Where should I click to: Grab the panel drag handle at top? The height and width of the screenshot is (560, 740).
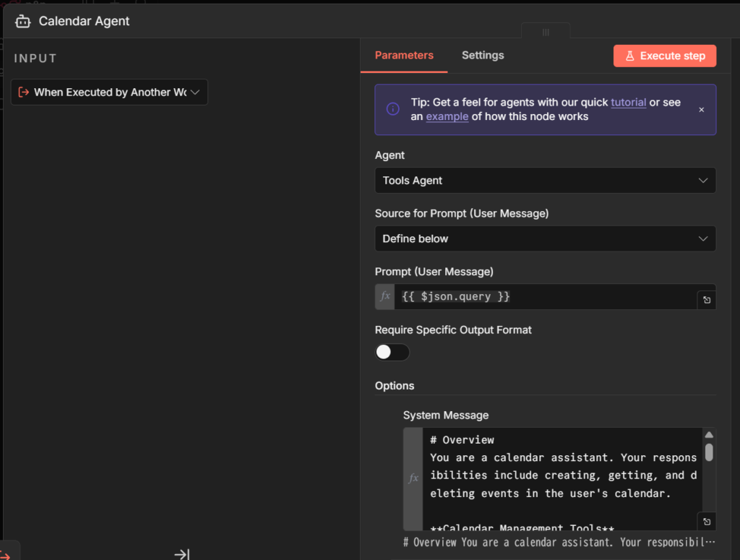coord(546,33)
